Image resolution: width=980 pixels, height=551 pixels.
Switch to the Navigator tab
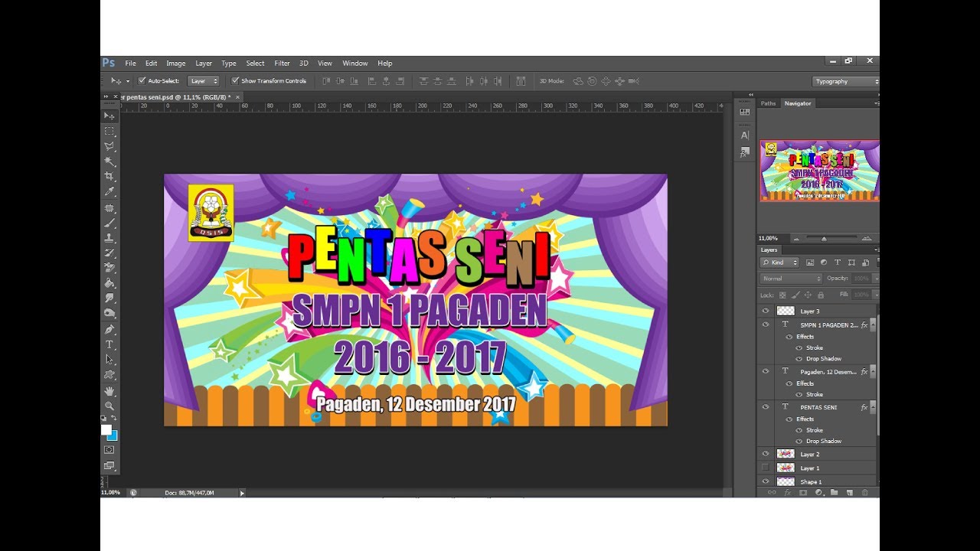point(797,103)
